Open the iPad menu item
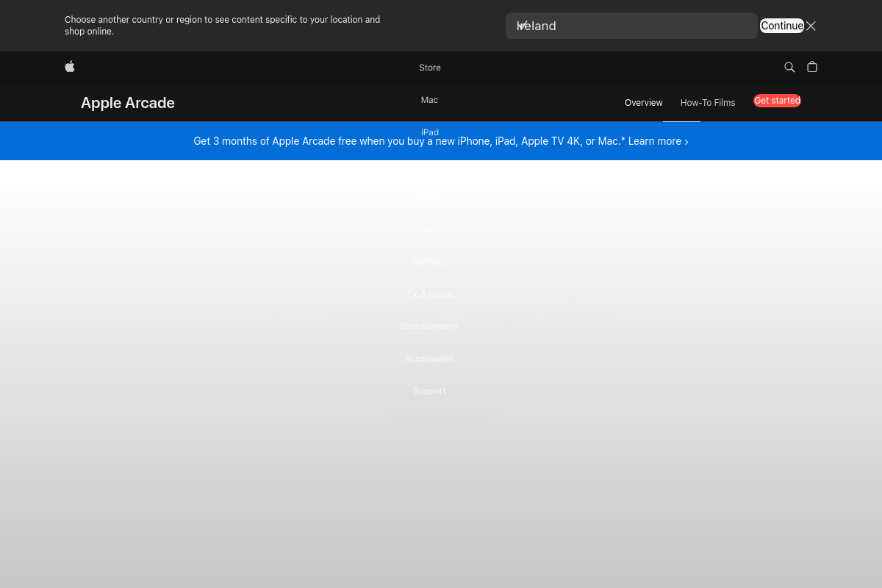882x588 pixels. 430,132
